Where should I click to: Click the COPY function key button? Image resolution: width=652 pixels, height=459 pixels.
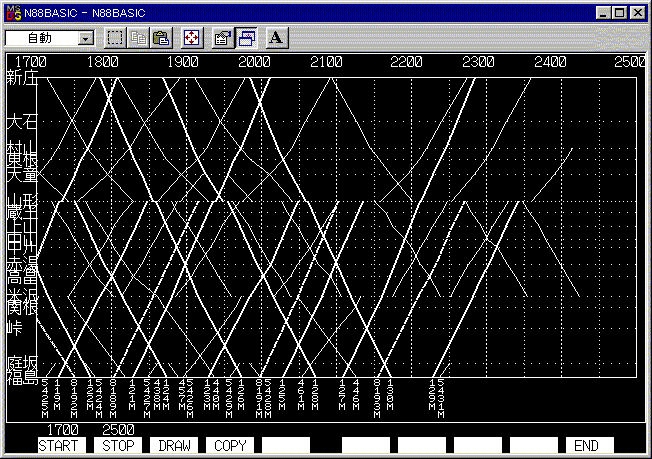click(x=230, y=446)
